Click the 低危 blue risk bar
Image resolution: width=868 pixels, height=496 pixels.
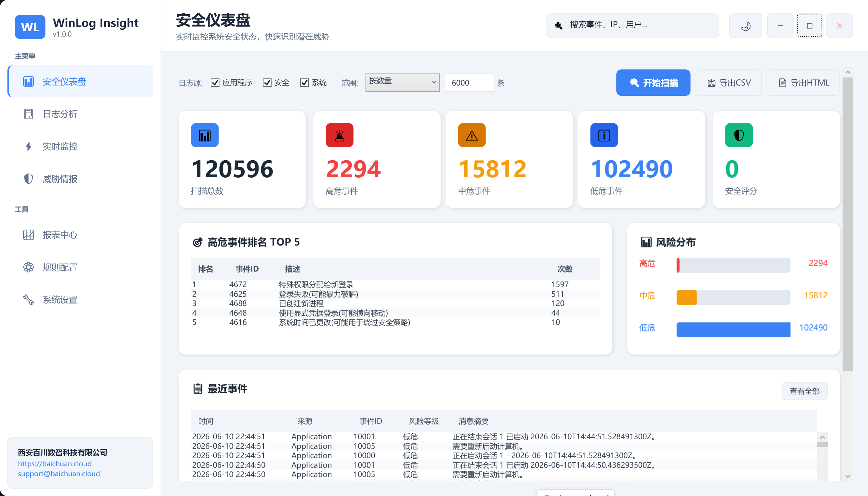point(733,330)
